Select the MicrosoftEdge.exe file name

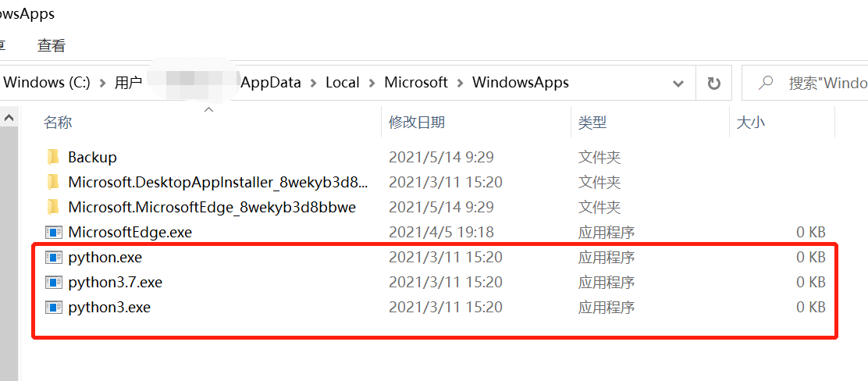(x=130, y=233)
